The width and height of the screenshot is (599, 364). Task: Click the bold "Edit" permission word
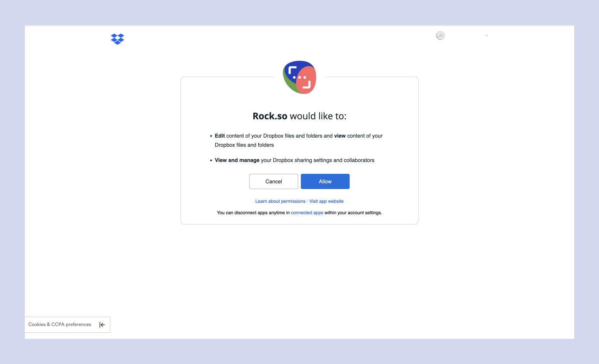click(x=220, y=136)
